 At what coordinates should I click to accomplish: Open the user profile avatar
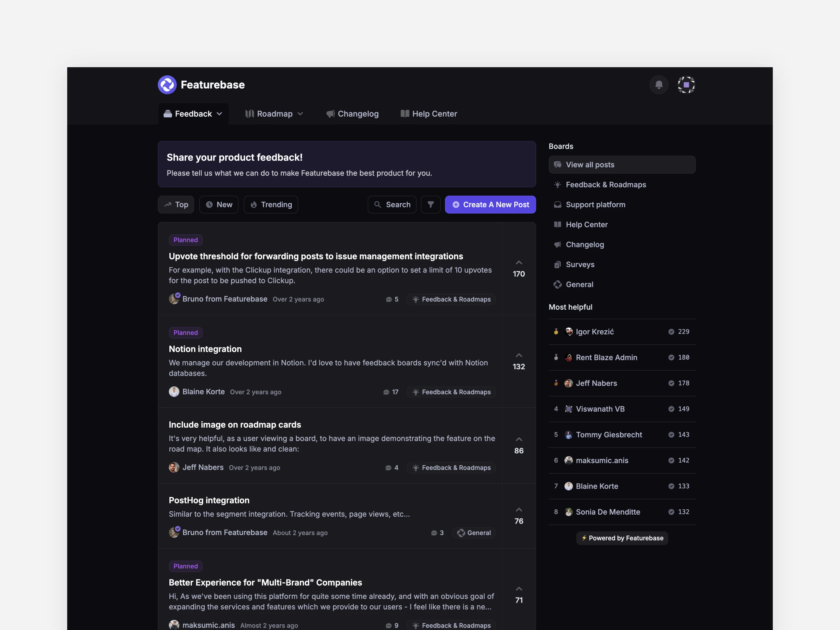(x=686, y=85)
